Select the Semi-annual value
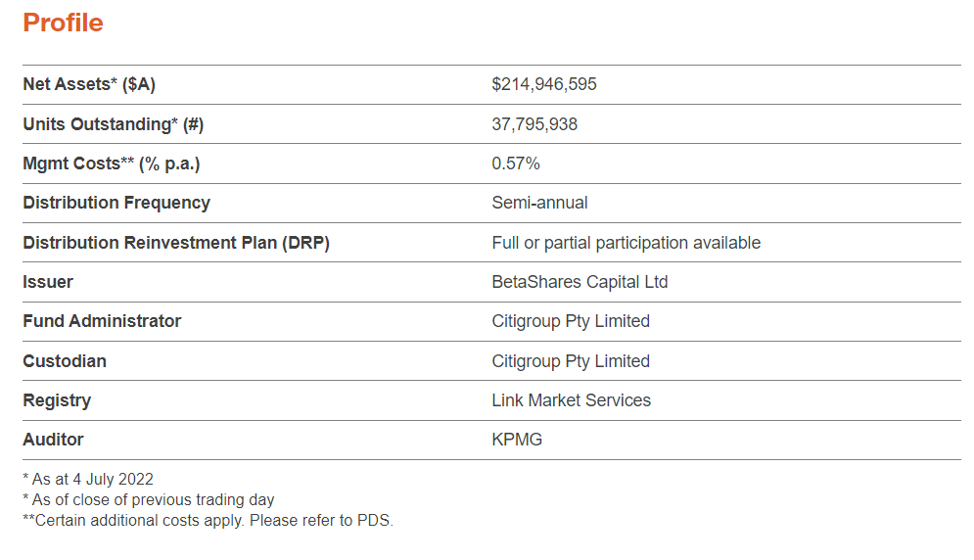 point(539,203)
